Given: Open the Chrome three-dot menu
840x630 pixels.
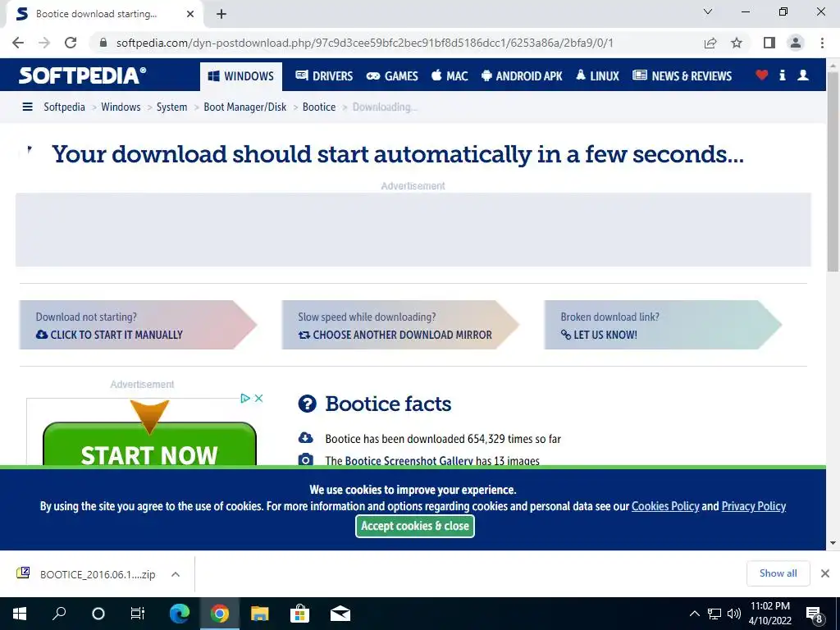Looking at the screenshot, I should pos(822,43).
